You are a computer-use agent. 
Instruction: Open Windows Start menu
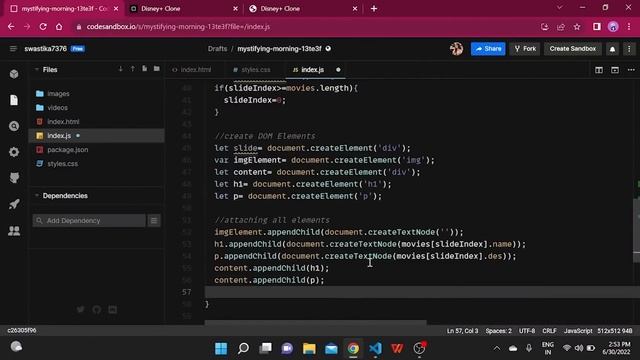click(x=221, y=349)
